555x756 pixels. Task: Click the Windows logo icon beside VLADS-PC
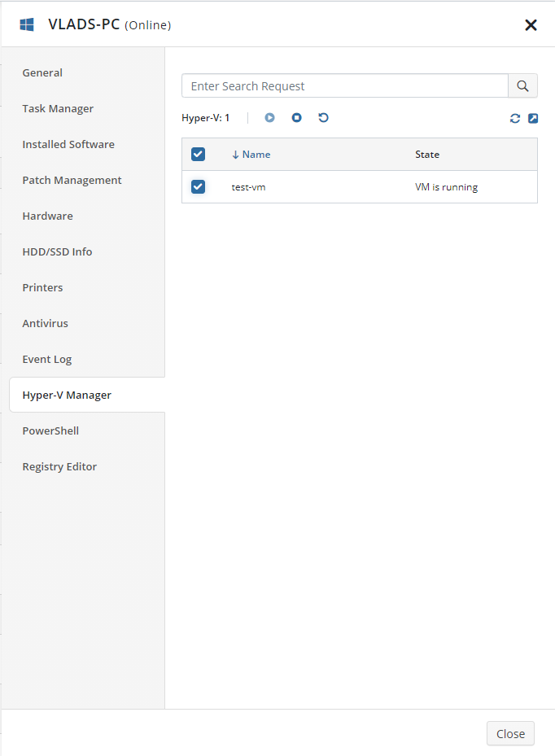(x=27, y=24)
